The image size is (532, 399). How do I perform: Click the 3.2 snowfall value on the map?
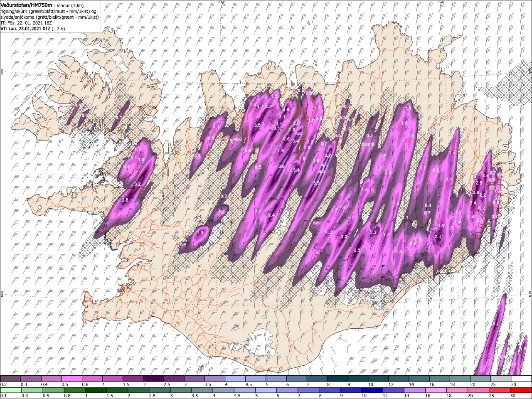tap(138, 184)
